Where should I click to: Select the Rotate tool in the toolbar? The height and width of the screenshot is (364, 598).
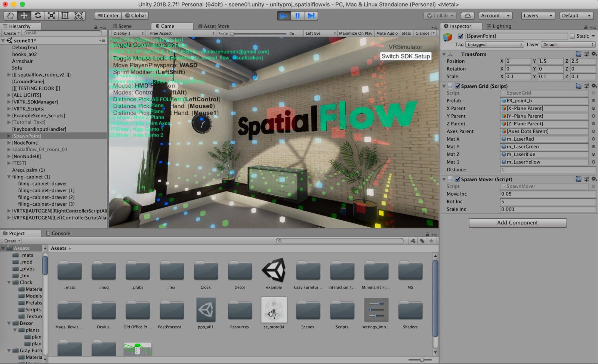[38, 16]
